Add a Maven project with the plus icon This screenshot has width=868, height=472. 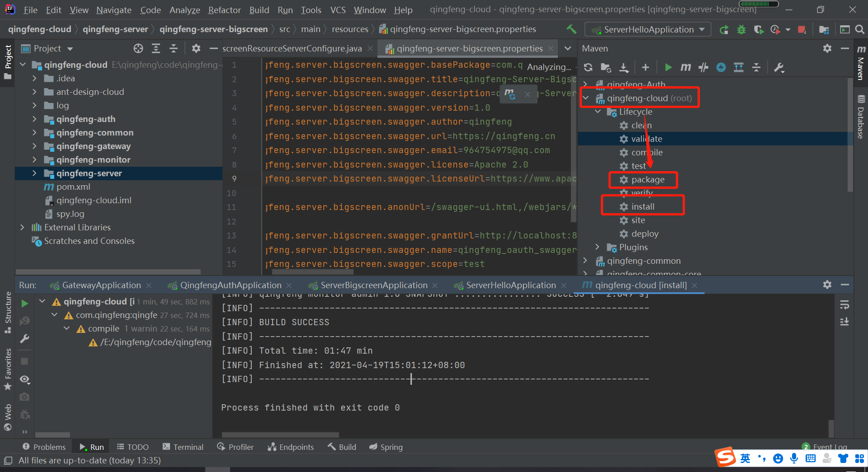[646, 67]
